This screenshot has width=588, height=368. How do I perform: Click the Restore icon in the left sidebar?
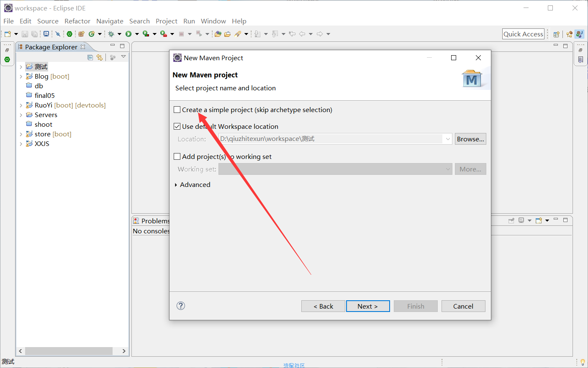(x=7, y=50)
